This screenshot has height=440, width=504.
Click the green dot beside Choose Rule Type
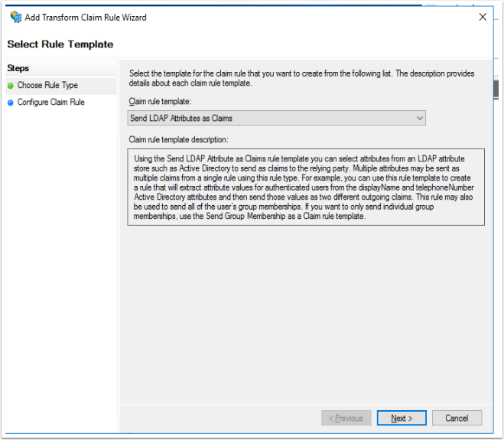tap(11, 86)
